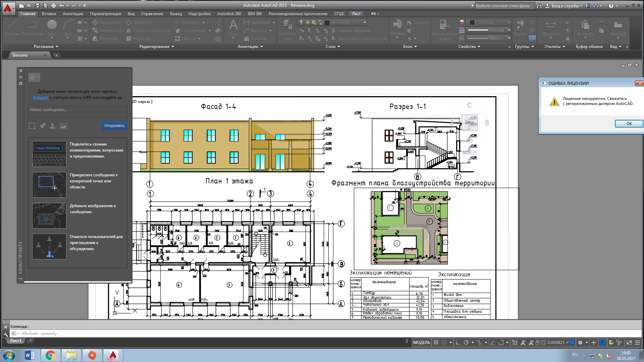Click the Autodesk Exchange X icon
Image resolution: width=644 pixels, height=362 pixels.
point(588,6)
